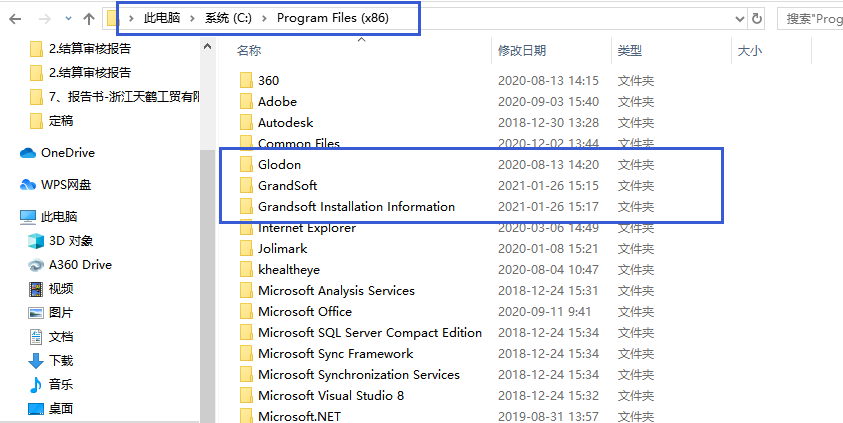Select 此电脑 in the navigation pane
The width and height of the screenshot is (843, 423).
49,217
